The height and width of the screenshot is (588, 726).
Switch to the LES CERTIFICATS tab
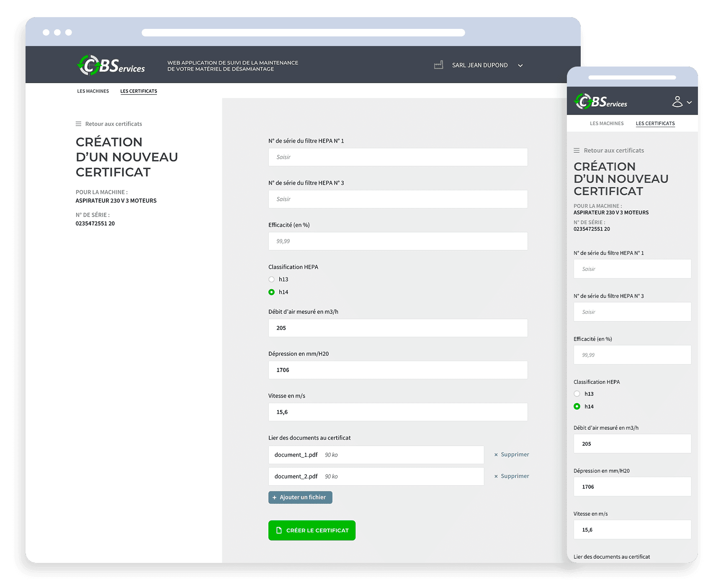click(x=139, y=91)
